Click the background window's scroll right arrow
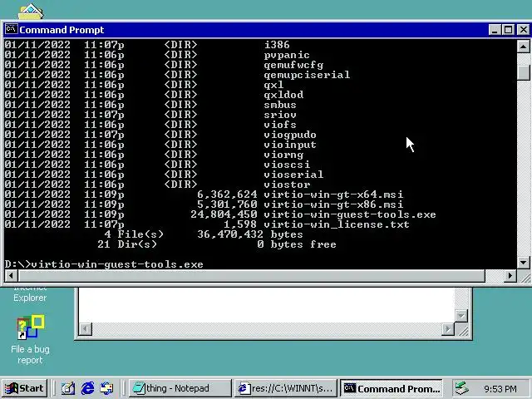This screenshot has width=532, height=399. point(448,329)
